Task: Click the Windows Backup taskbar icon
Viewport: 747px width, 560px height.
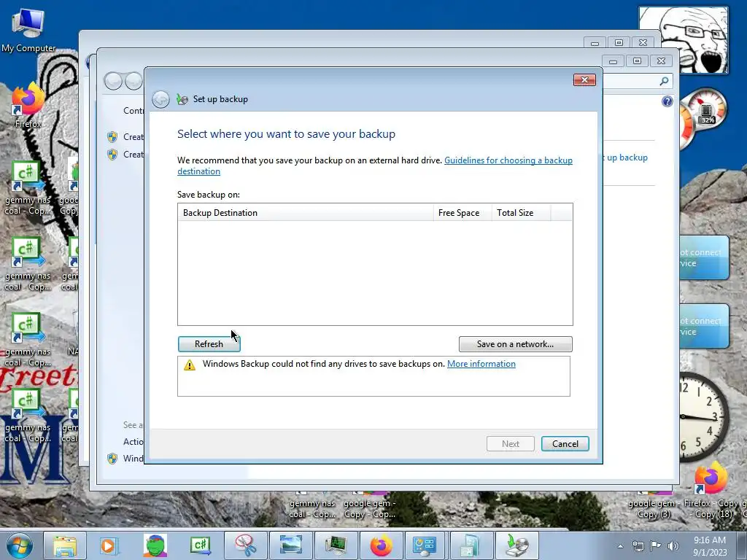Action: (x=516, y=545)
